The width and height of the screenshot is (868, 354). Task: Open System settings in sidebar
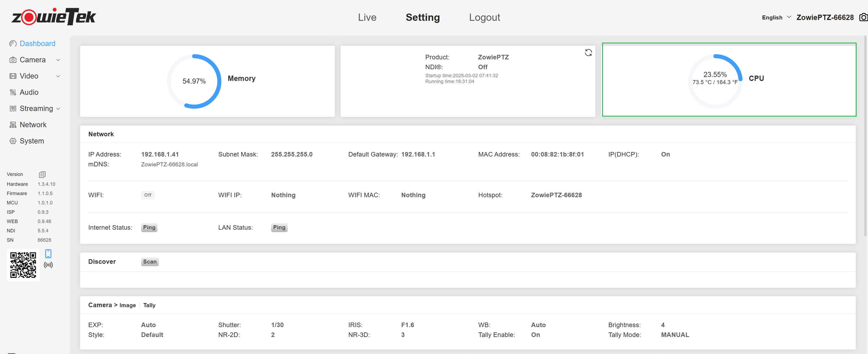[32, 141]
